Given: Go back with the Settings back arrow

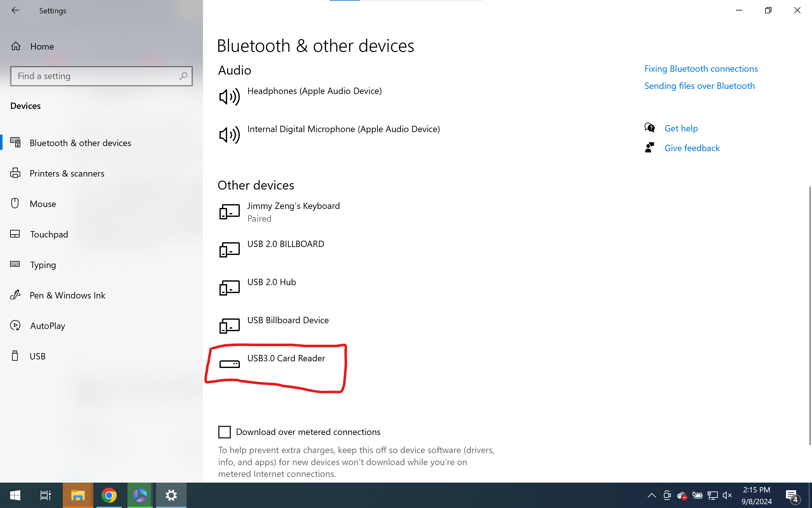Looking at the screenshot, I should tap(15, 10).
